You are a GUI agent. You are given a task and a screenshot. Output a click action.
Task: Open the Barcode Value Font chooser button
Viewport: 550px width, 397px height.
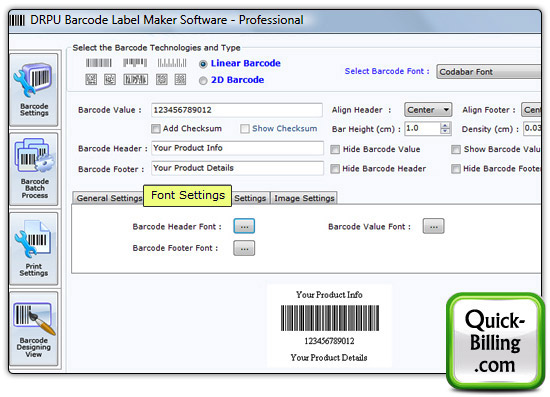click(x=434, y=226)
